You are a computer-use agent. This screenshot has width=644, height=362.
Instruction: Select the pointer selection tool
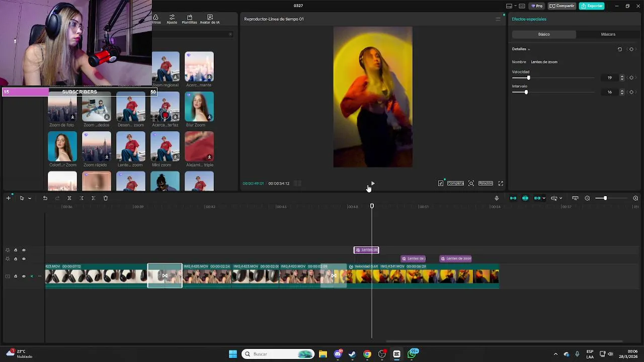22,198
